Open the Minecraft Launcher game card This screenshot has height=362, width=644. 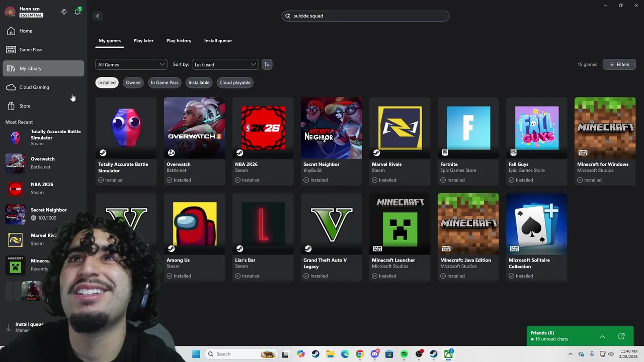400,237
